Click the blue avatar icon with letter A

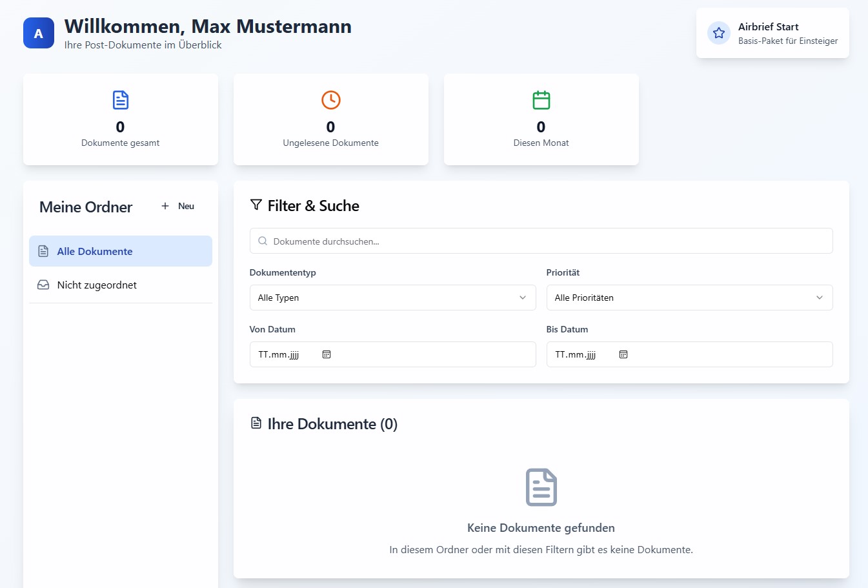(38, 32)
